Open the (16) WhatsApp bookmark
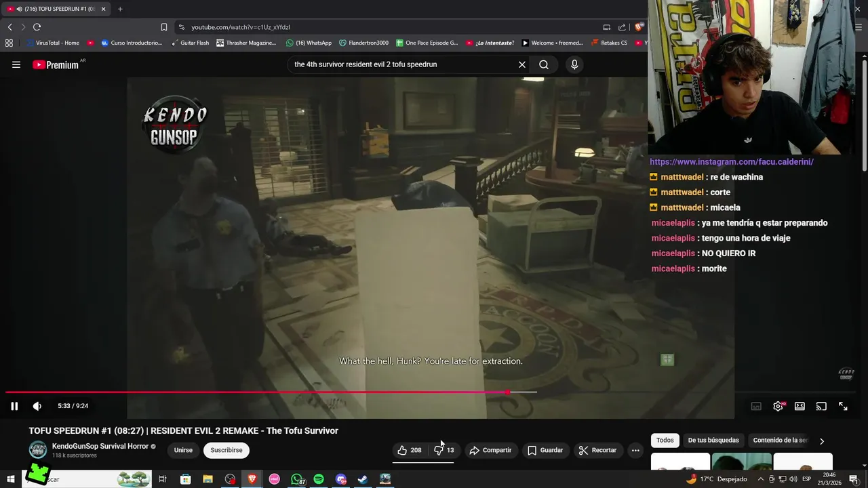The image size is (868, 488). tap(309, 43)
